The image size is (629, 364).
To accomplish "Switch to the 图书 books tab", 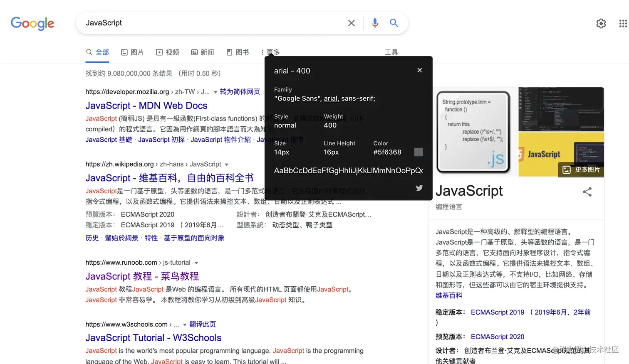I will point(238,52).
